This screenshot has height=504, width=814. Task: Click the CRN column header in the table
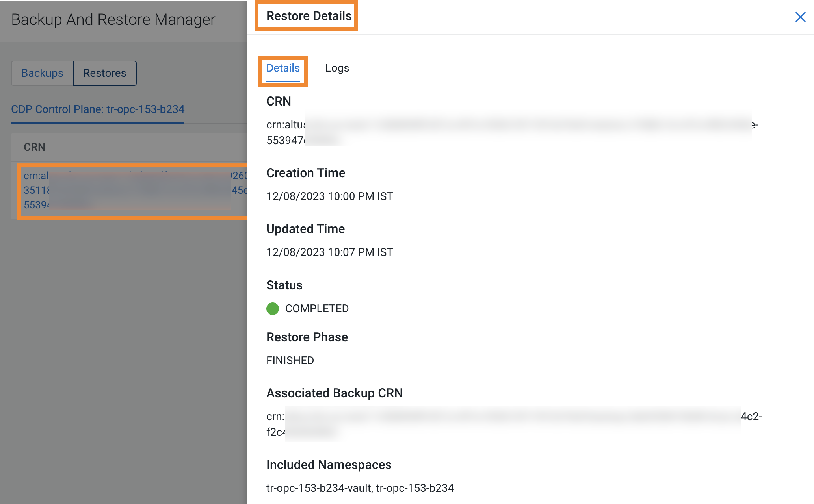click(x=35, y=147)
